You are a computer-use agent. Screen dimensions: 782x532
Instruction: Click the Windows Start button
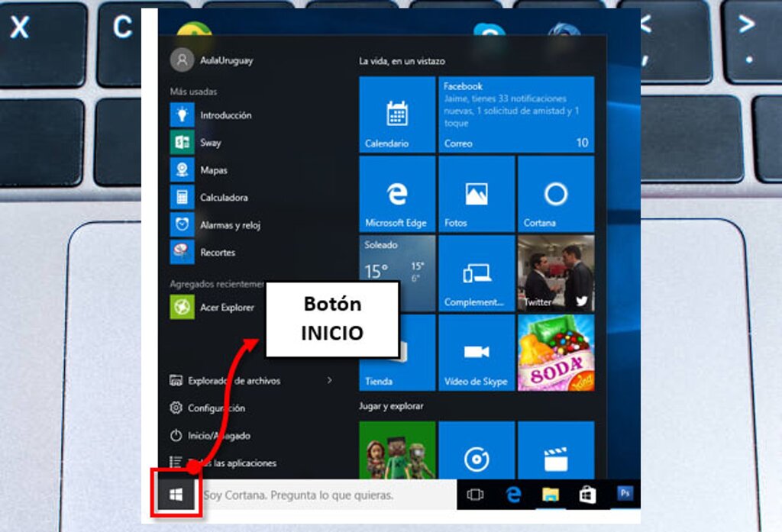point(176,495)
